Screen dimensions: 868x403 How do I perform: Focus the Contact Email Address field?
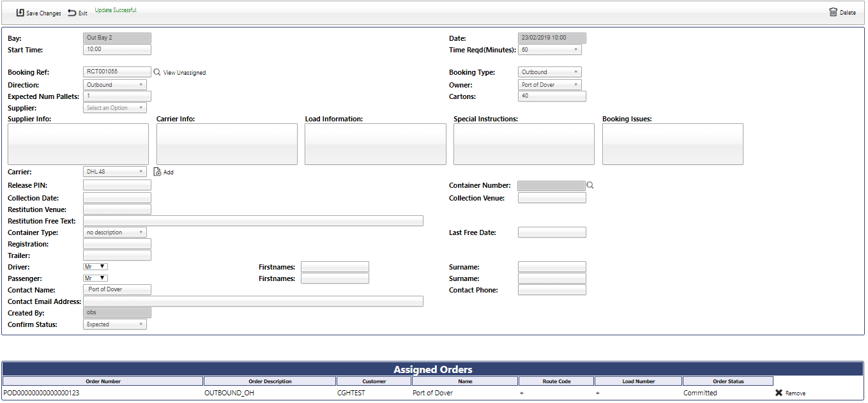tap(253, 301)
